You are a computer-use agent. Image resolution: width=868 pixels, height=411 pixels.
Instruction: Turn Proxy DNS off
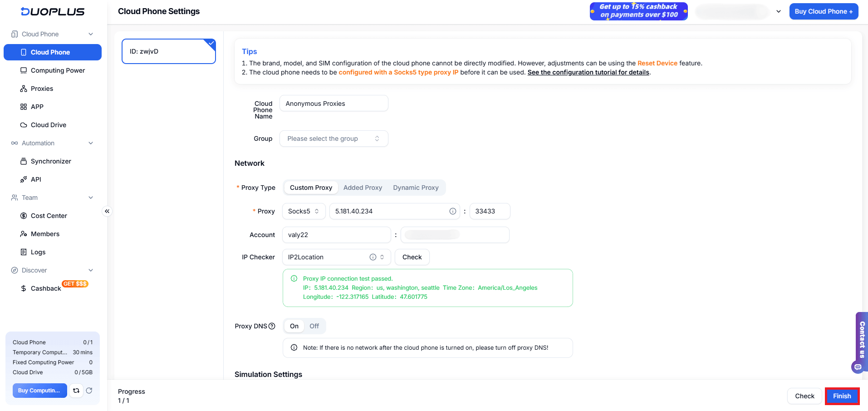(x=314, y=326)
